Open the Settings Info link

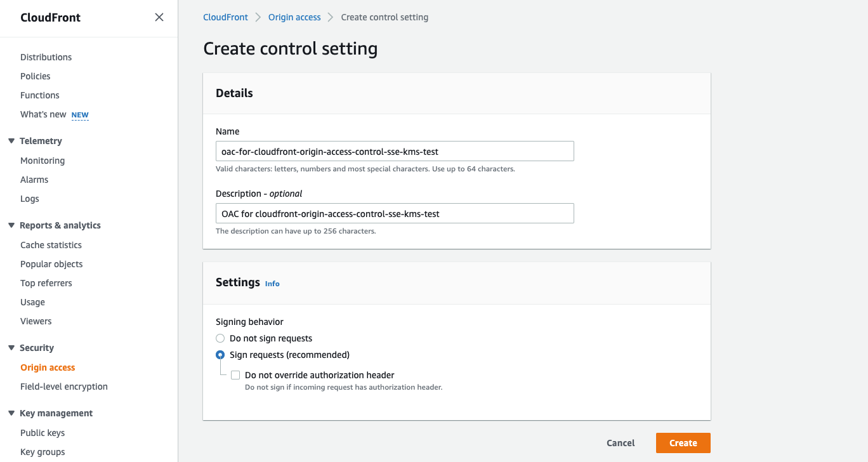(272, 284)
